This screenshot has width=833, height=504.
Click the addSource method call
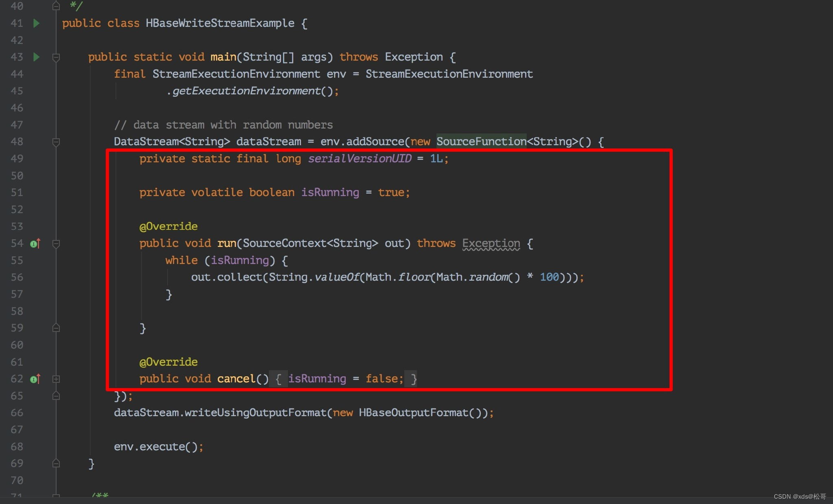(375, 142)
